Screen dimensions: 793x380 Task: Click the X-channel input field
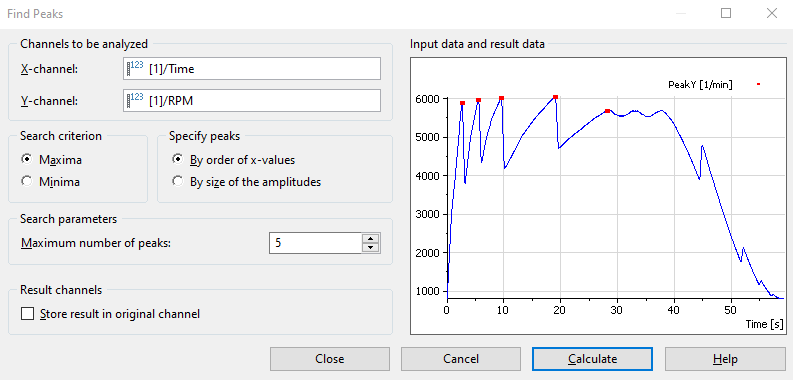click(x=252, y=68)
